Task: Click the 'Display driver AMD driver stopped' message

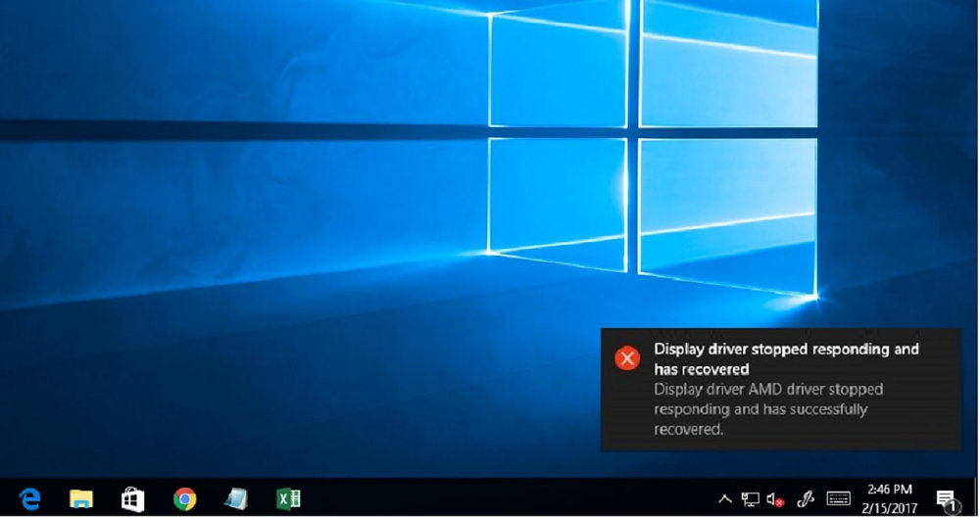Action: [768, 409]
